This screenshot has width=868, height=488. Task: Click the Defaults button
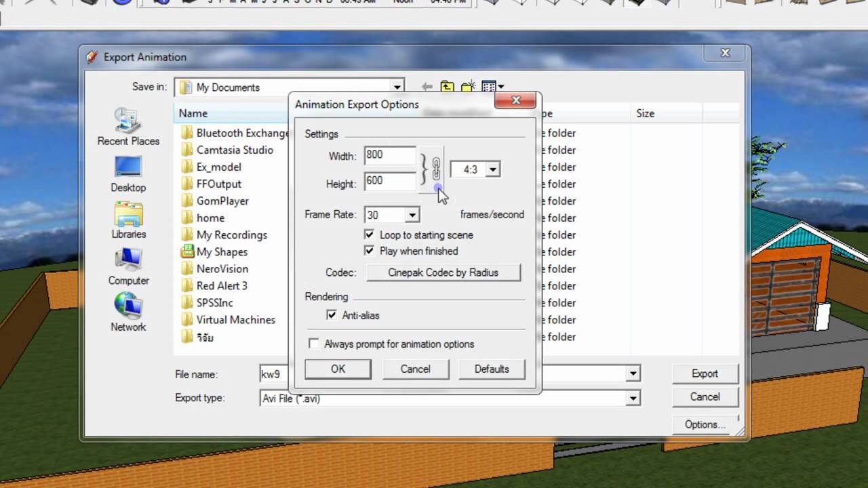(492, 369)
